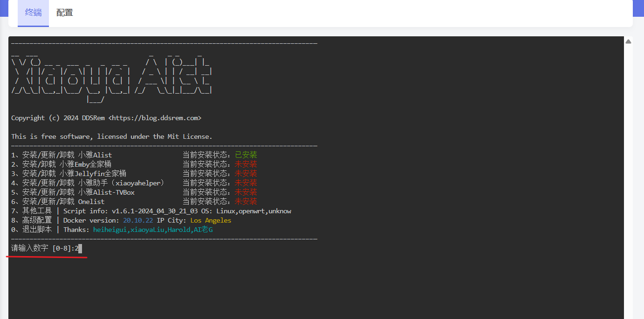644x319 pixels.
Task: Select the line 6、安装/更新/卸载 Onelist
Action: pyautogui.click(x=58, y=202)
